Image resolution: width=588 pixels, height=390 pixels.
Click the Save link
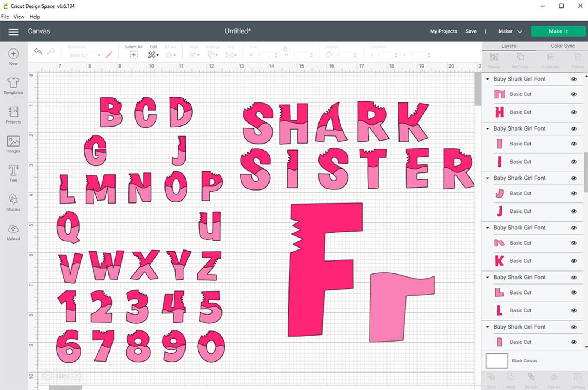click(471, 31)
